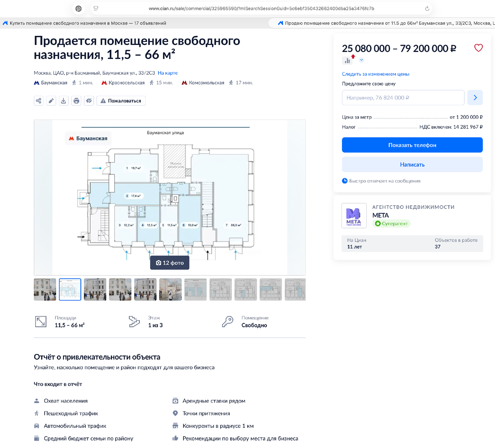Open the price history chart icon
The height and width of the screenshot is (448, 495).
346,60
